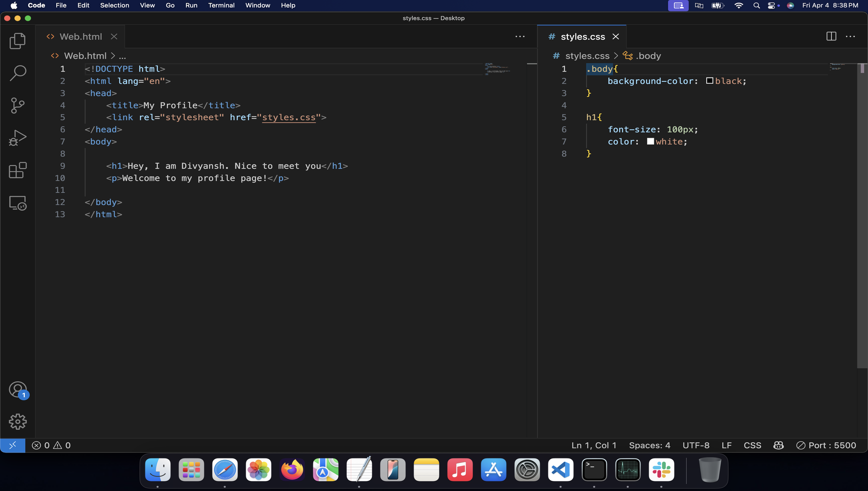
Task: Open the CSS language mode selector
Action: [x=752, y=445]
